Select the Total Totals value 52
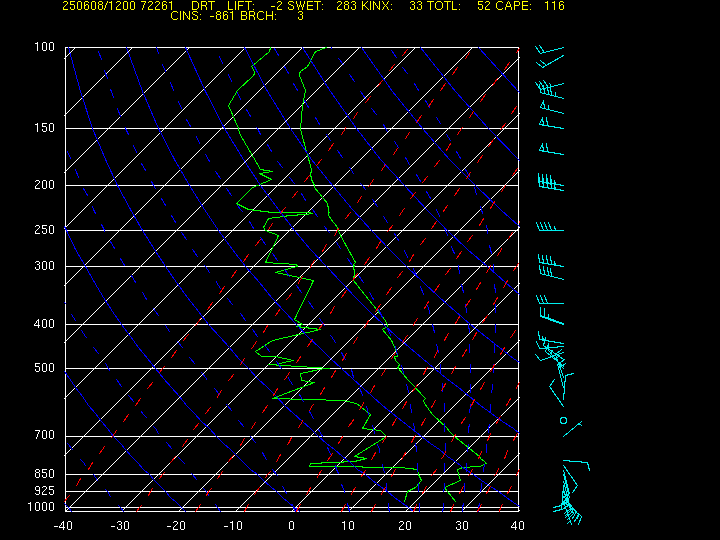The image size is (720, 540). tap(484, 6)
